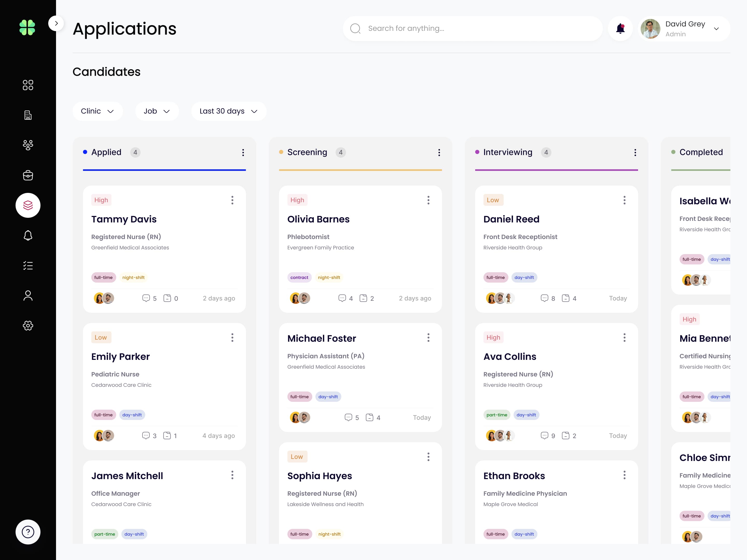Select the checklist/tasks icon in sidebar

tap(28, 265)
